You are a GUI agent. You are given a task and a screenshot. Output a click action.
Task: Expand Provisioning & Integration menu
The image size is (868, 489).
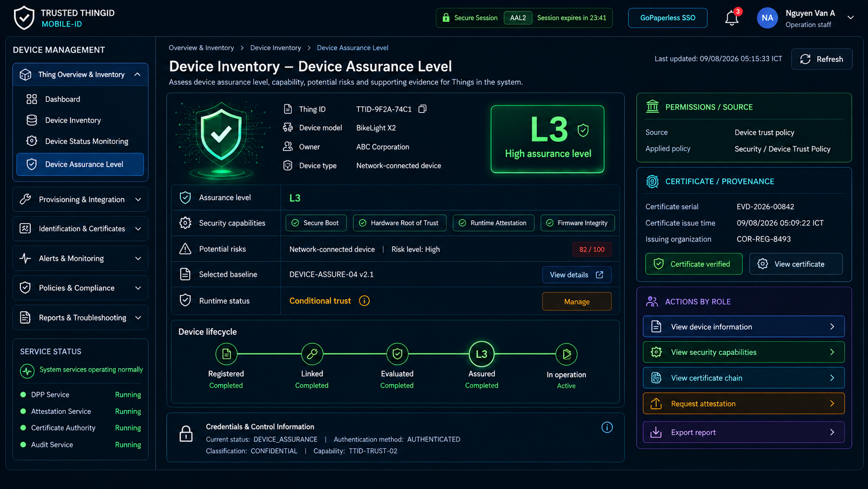point(81,200)
